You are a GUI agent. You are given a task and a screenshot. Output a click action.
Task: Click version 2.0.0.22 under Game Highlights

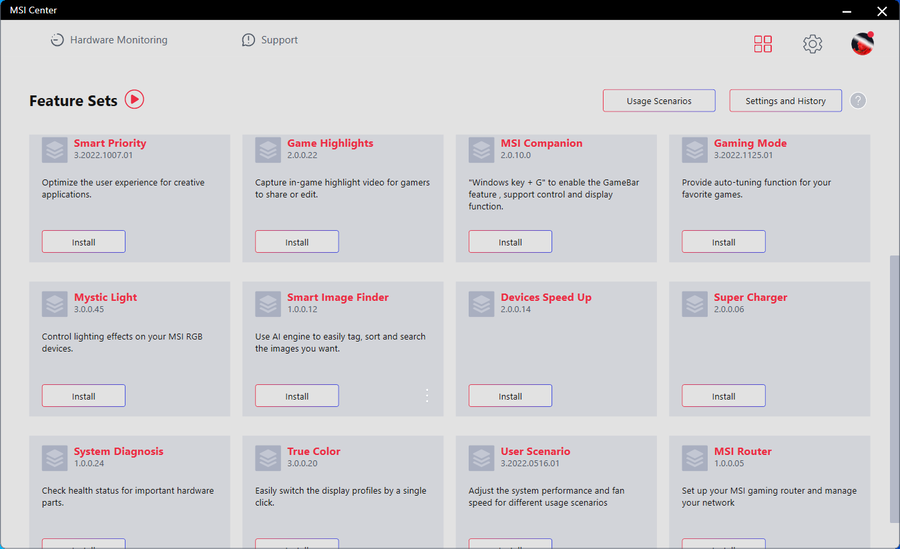pyautogui.click(x=302, y=155)
